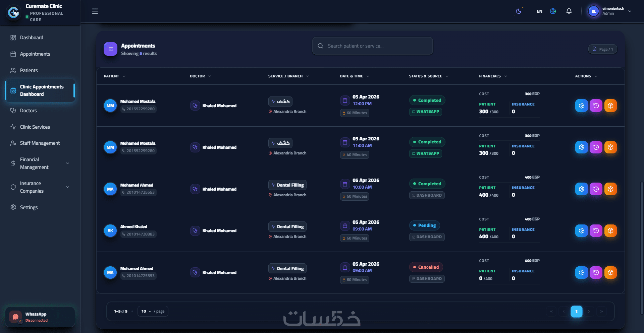Open history action for 10:00 AM appointment
The height and width of the screenshot is (333, 644).
tap(596, 189)
